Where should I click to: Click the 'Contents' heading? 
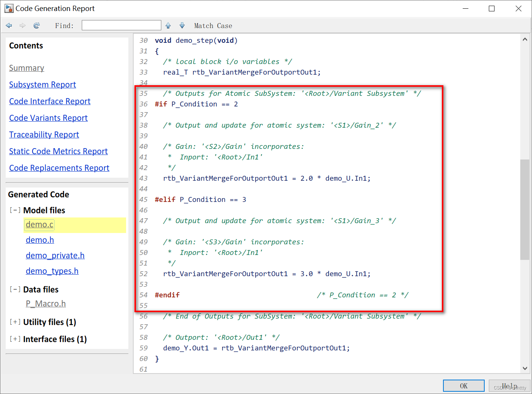click(26, 46)
